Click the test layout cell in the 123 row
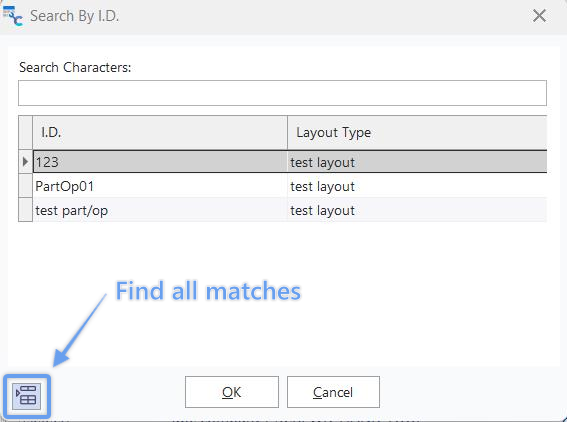567x422 pixels. (x=417, y=162)
